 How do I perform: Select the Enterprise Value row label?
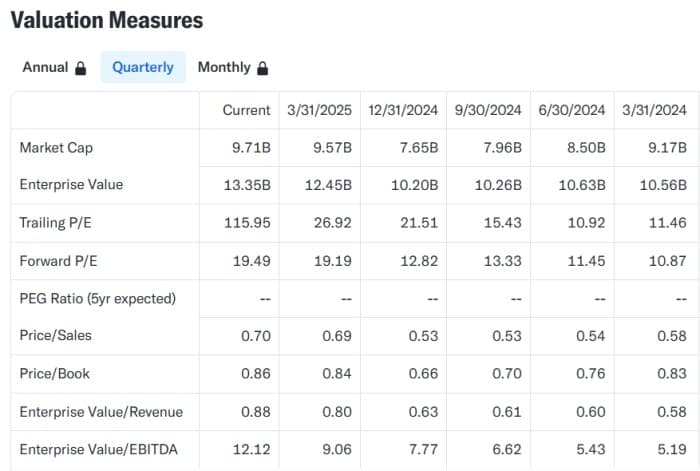(x=71, y=185)
